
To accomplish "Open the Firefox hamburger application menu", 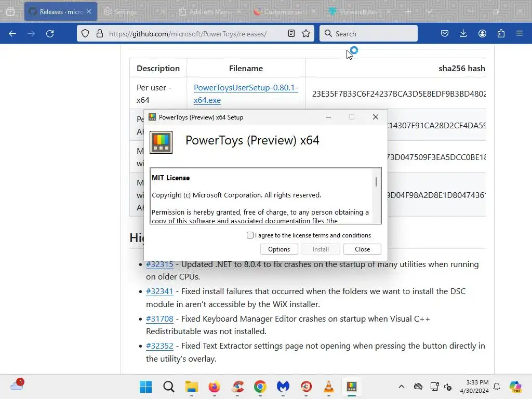I will click(520, 34).
